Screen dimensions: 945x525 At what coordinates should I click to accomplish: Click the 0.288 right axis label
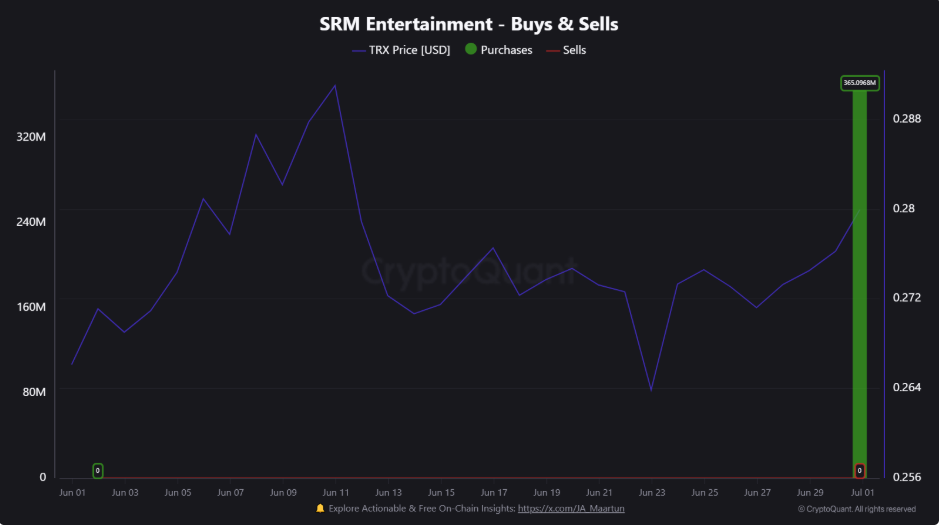click(x=907, y=119)
